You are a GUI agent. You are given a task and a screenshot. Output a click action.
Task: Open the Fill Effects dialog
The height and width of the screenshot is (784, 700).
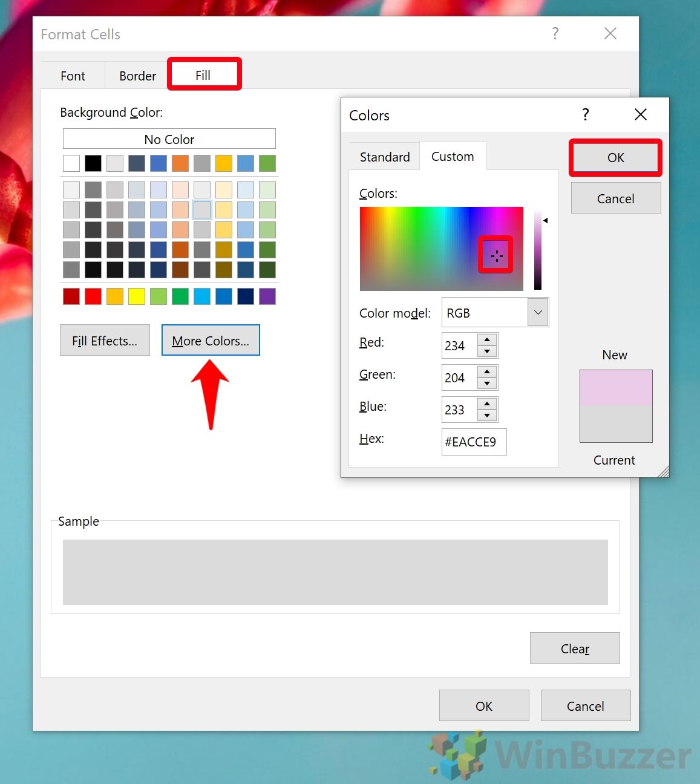click(x=104, y=340)
